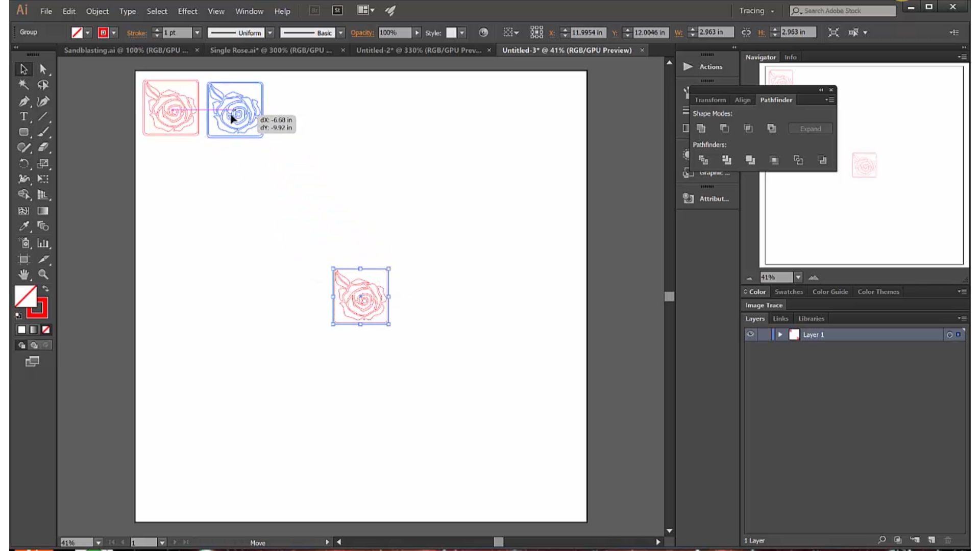Viewport: 980px width, 551px height.
Task: Click the Trim pathfinder icon
Action: 727,160
